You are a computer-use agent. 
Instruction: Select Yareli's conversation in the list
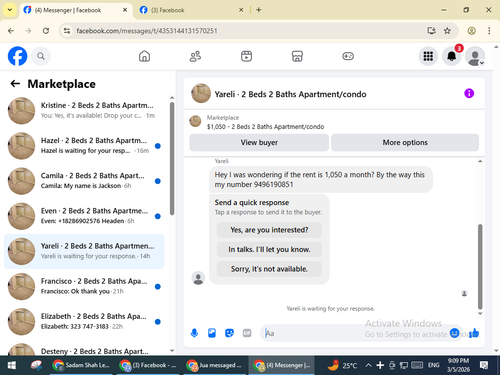point(84,251)
